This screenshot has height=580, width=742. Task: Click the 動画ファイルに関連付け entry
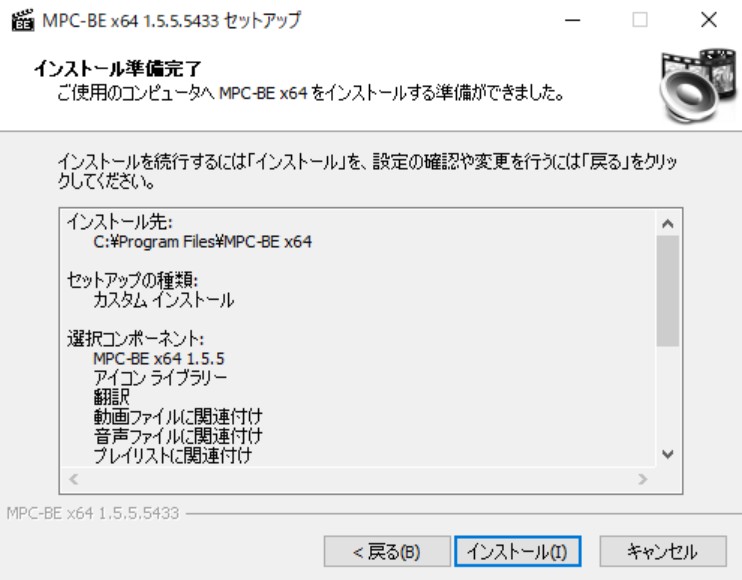[178, 416]
